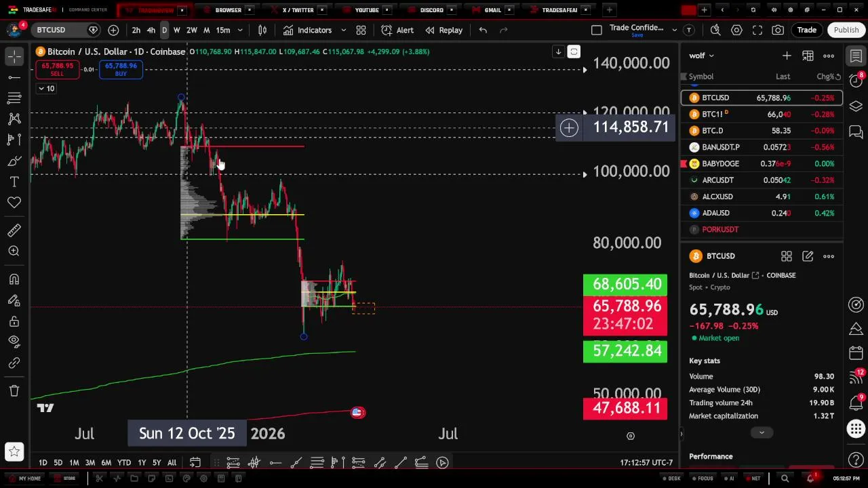
Task: Switch chart to 2h timeframe
Action: pos(136,30)
